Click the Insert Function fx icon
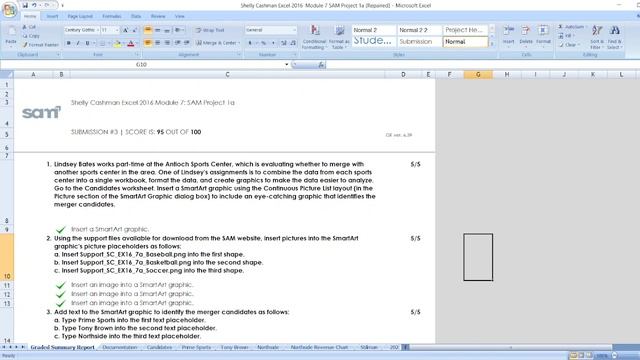 tap(321, 64)
